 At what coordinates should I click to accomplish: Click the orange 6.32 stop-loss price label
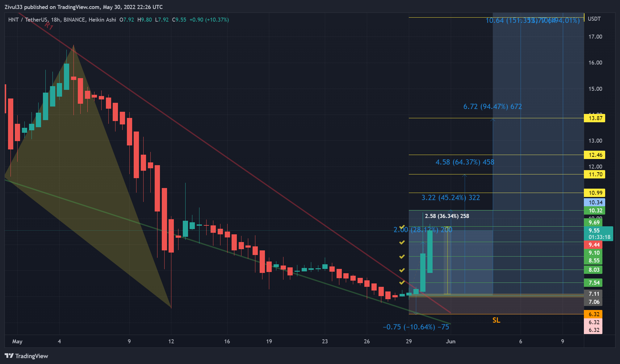click(593, 314)
